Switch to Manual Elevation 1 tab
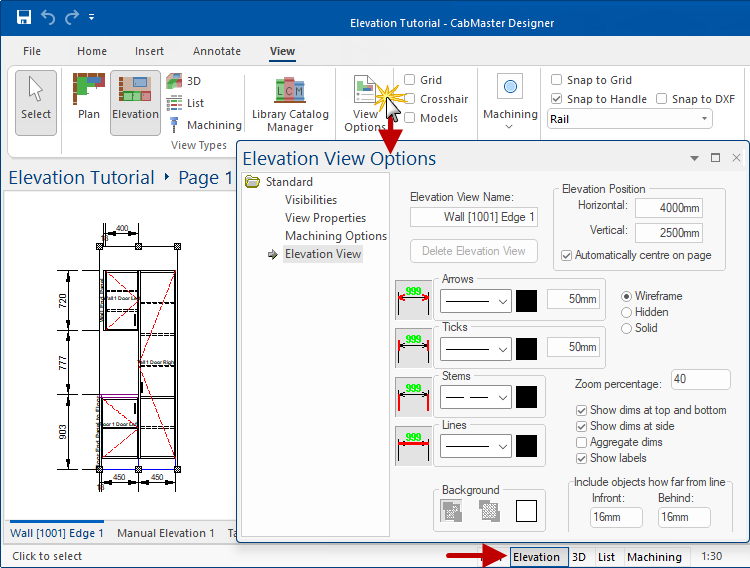This screenshot has width=750, height=568. coord(165,533)
